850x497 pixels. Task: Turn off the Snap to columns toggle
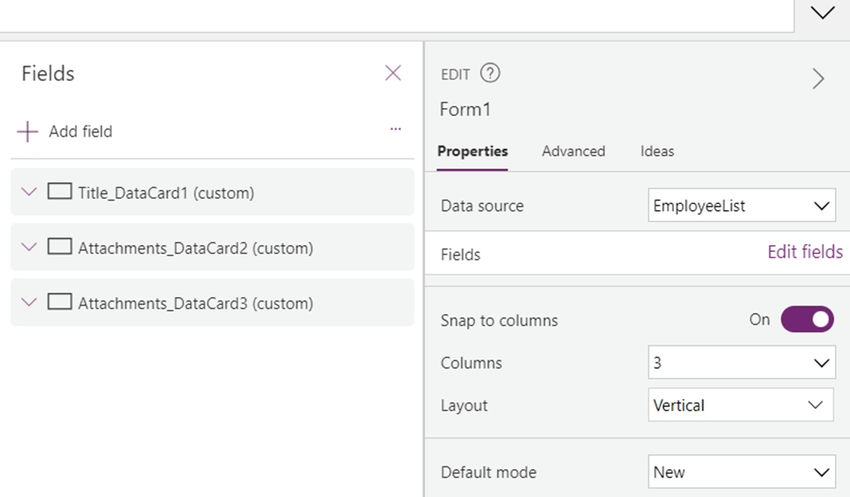coord(807,320)
